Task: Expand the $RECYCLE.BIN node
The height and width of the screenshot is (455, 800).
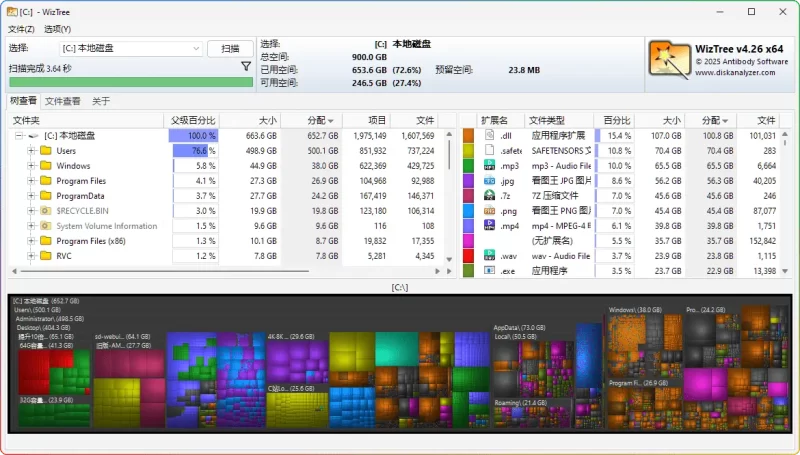Action: pyautogui.click(x=31, y=211)
